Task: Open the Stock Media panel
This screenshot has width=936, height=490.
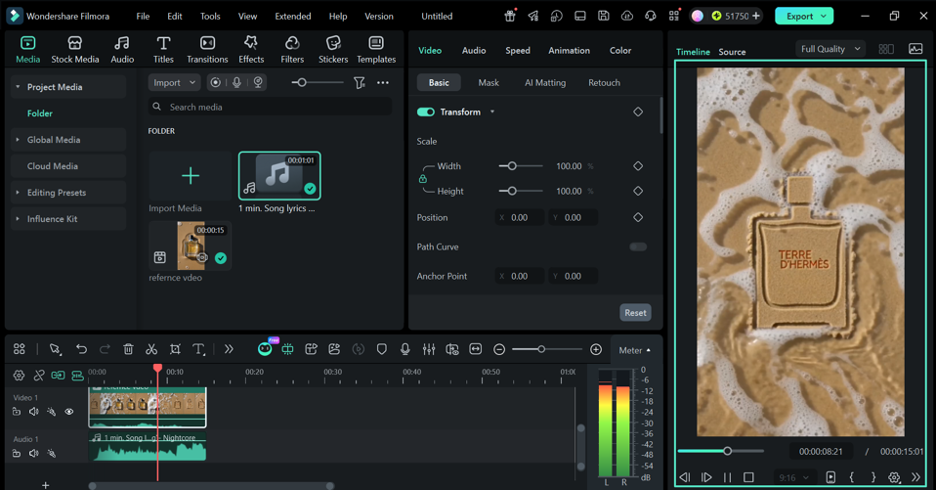Action: 75,50
